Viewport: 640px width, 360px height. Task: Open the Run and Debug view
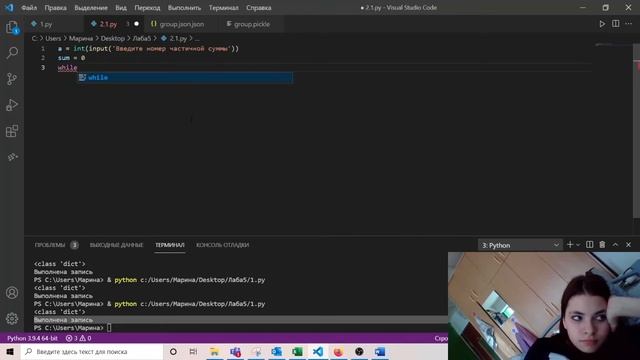click(12, 105)
